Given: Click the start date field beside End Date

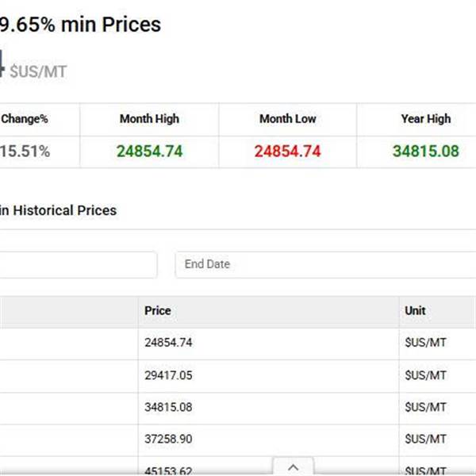Looking at the screenshot, I should pyautogui.click(x=78, y=264).
